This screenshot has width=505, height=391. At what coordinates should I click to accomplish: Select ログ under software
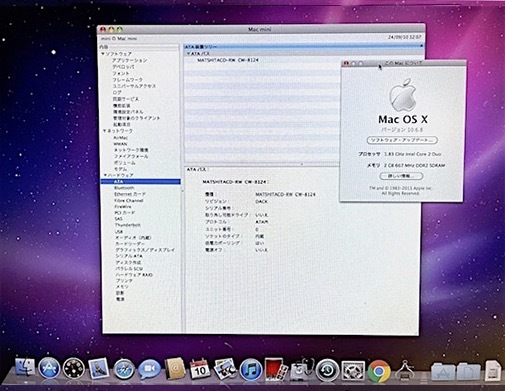pyautogui.click(x=117, y=93)
